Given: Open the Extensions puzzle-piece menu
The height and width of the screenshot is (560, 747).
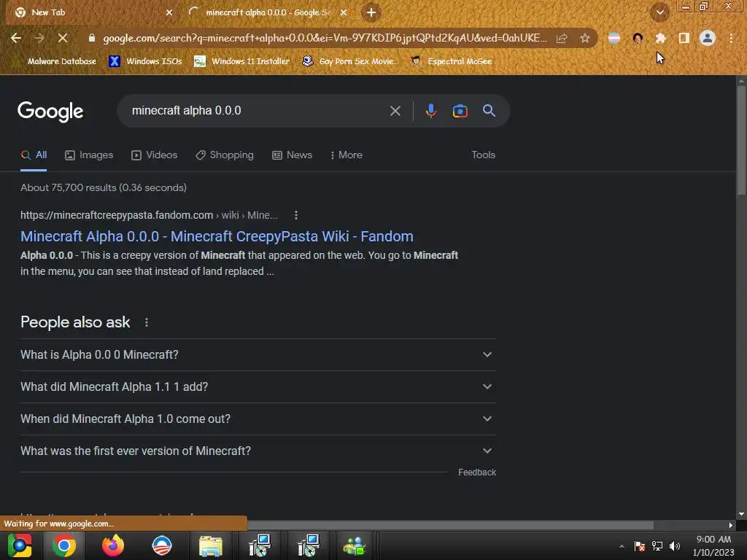Looking at the screenshot, I should coord(660,38).
